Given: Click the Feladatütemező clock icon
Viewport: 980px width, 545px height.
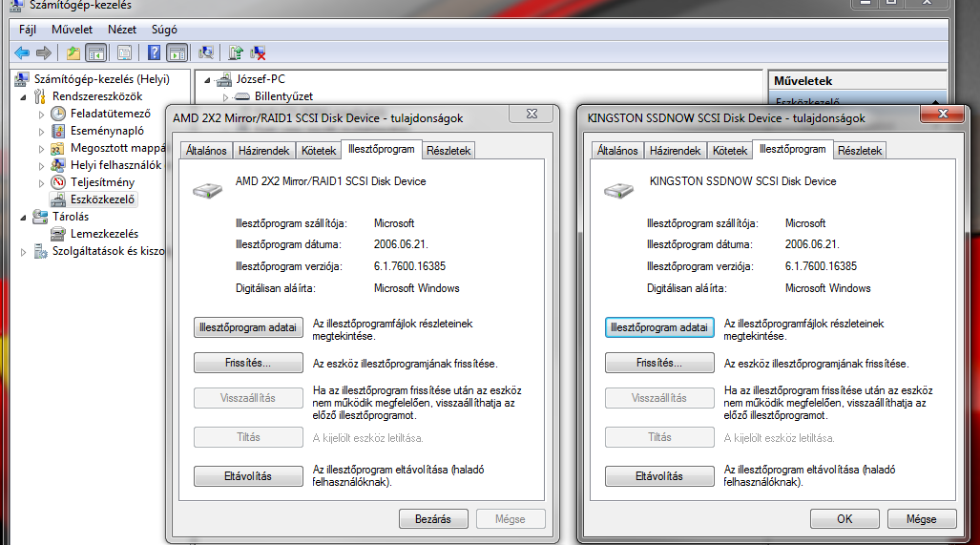Looking at the screenshot, I should (x=58, y=114).
